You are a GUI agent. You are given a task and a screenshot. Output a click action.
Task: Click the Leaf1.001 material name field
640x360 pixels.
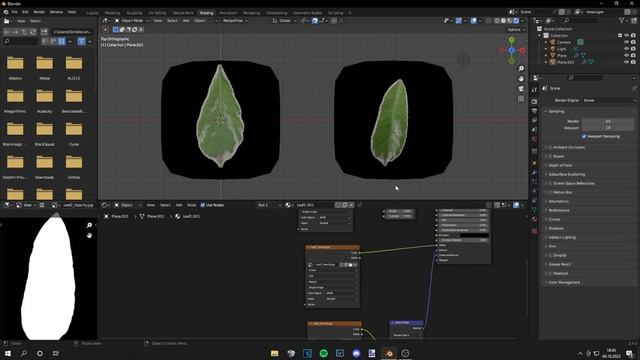313,205
